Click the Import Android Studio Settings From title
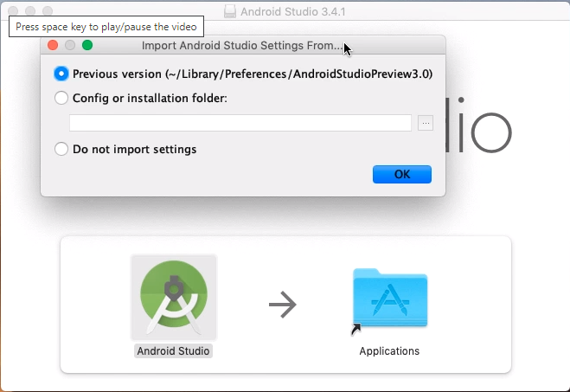 (242, 46)
